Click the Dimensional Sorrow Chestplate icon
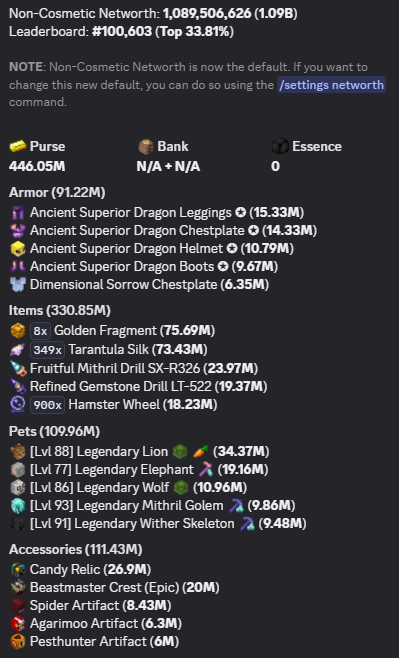The width and height of the screenshot is (399, 658). click(x=18, y=285)
